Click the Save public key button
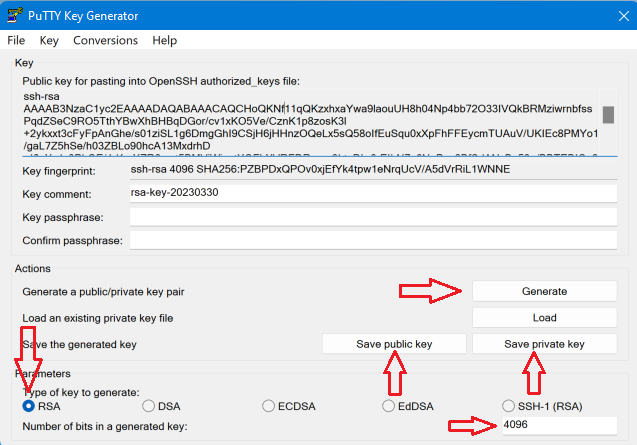637x445 pixels. [x=394, y=344]
